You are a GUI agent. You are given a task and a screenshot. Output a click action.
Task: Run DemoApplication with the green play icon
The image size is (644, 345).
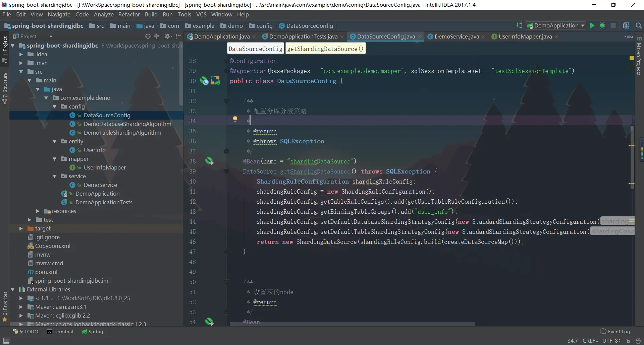point(592,26)
